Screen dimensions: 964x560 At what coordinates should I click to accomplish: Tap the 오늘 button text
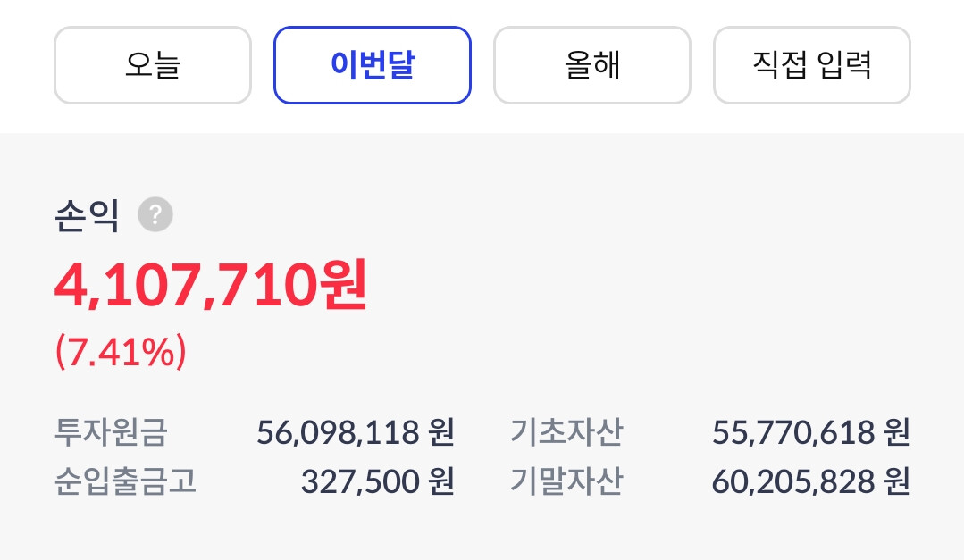point(153,64)
